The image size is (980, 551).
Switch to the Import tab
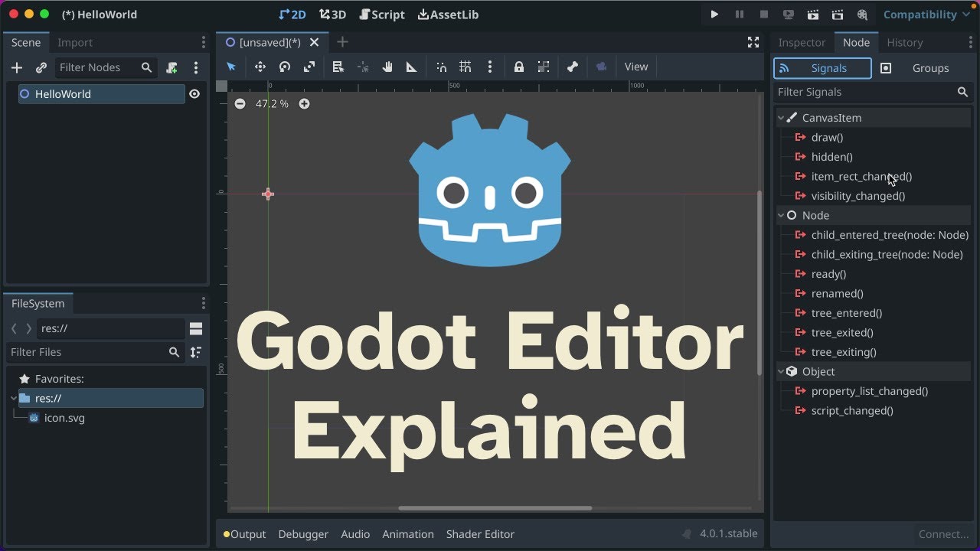click(75, 43)
